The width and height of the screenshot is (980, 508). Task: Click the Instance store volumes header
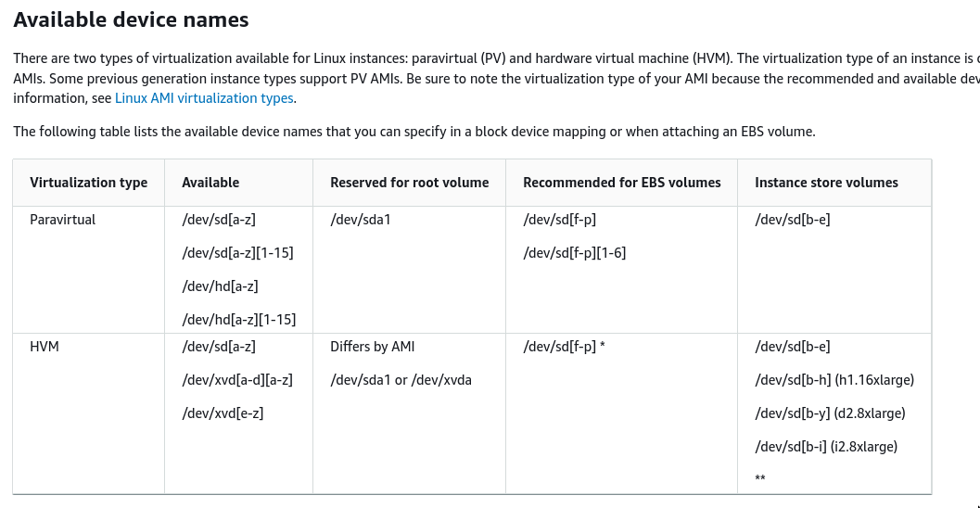pos(826,183)
